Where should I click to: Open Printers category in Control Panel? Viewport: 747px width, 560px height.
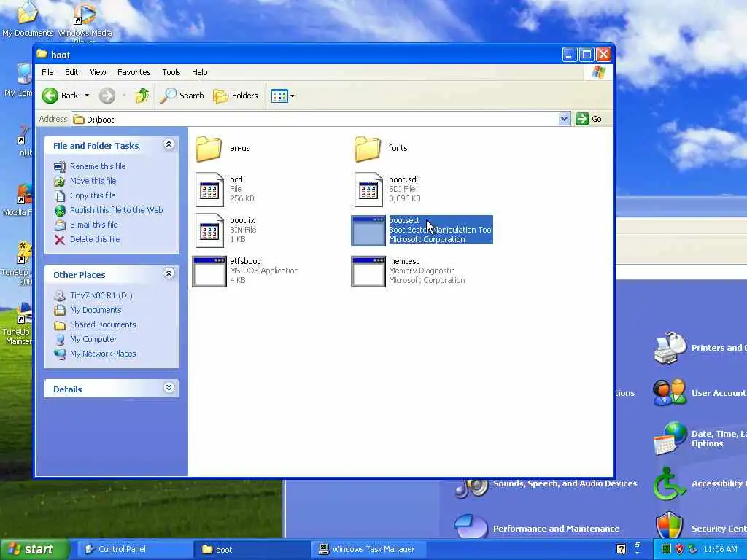700,348
